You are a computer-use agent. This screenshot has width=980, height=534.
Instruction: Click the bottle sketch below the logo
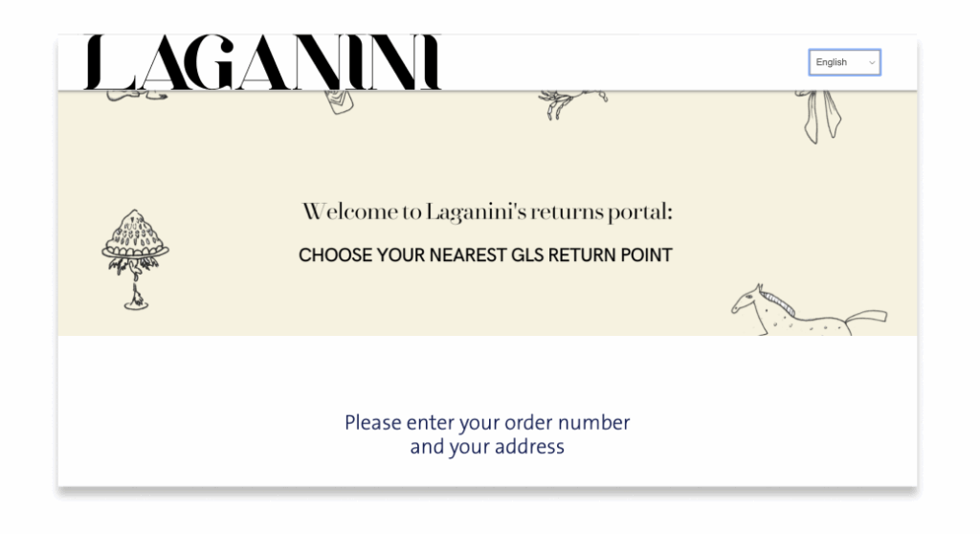(x=342, y=102)
